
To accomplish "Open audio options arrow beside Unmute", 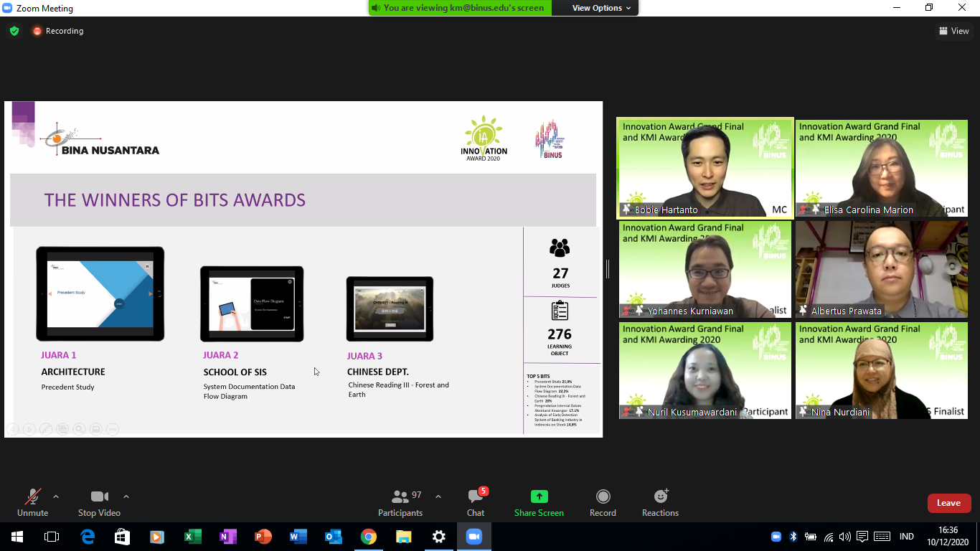I will pyautogui.click(x=56, y=496).
